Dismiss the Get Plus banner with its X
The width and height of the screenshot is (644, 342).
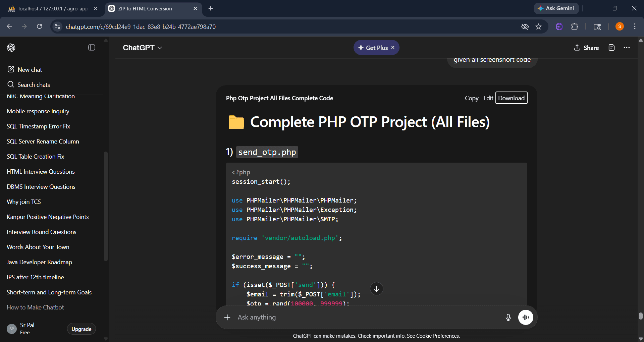393,48
